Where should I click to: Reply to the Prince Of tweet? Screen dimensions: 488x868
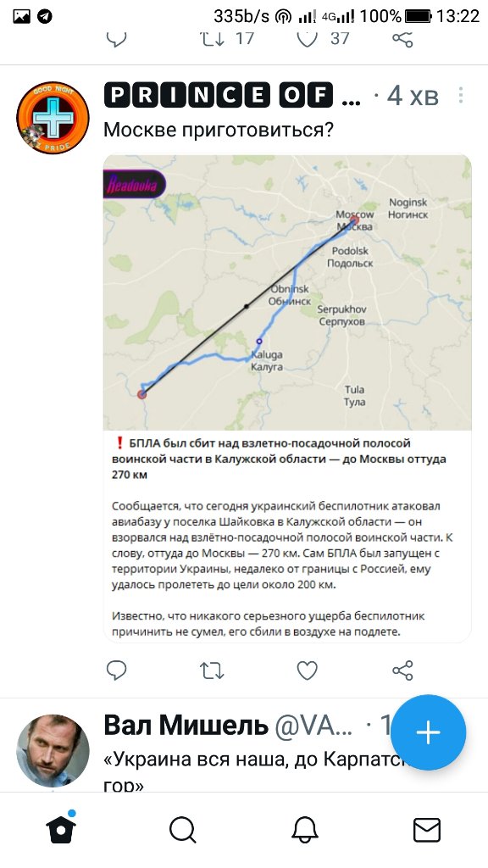(116, 670)
